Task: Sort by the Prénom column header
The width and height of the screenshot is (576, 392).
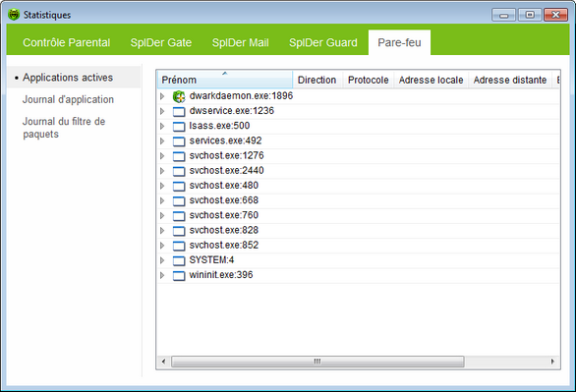Action: pyautogui.click(x=225, y=80)
